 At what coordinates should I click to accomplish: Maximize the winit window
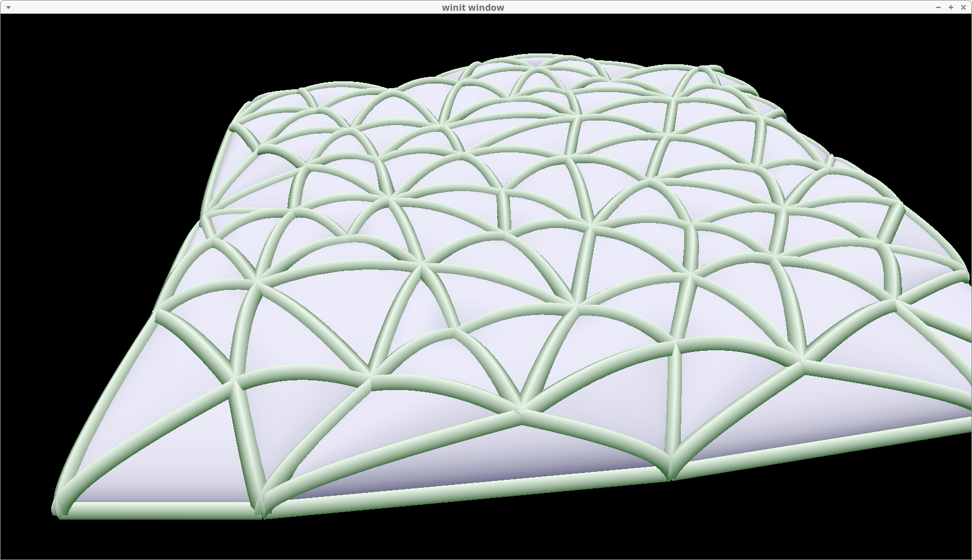(951, 7)
